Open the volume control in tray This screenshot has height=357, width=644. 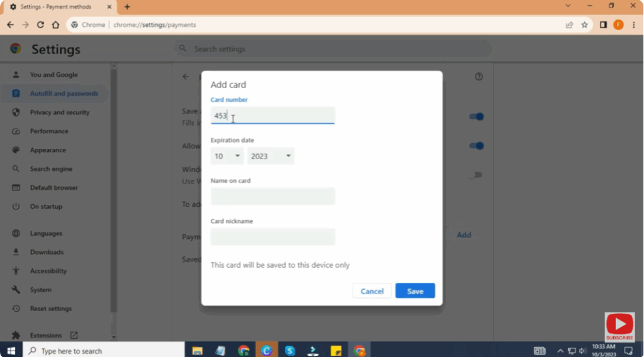(x=582, y=351)
